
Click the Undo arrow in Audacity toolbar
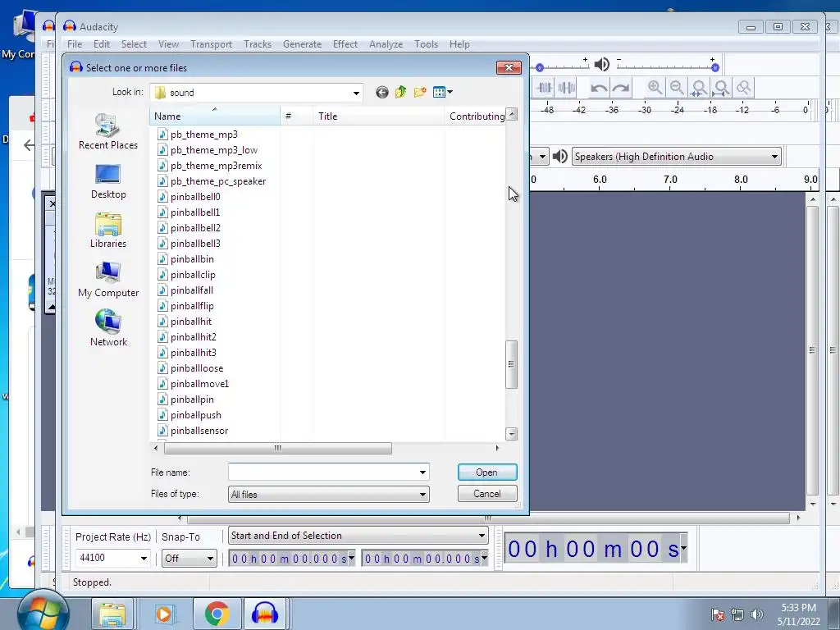pos(599,88)
